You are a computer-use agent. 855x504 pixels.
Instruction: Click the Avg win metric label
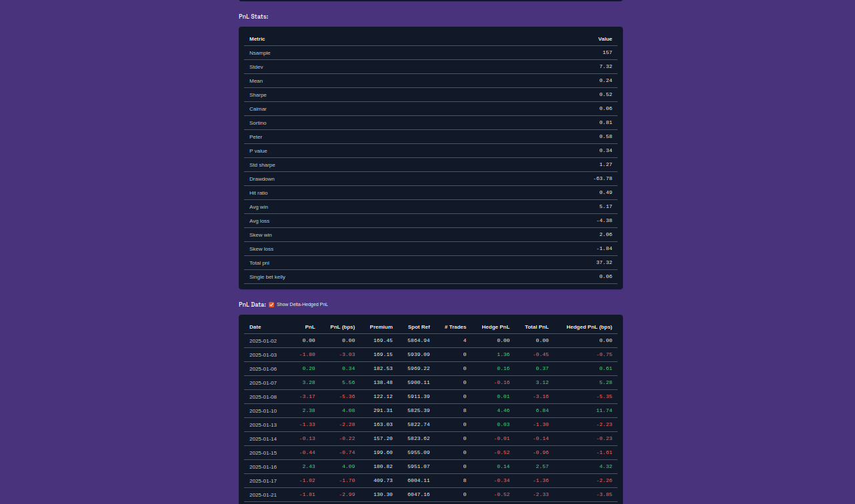tap(259, 207)
